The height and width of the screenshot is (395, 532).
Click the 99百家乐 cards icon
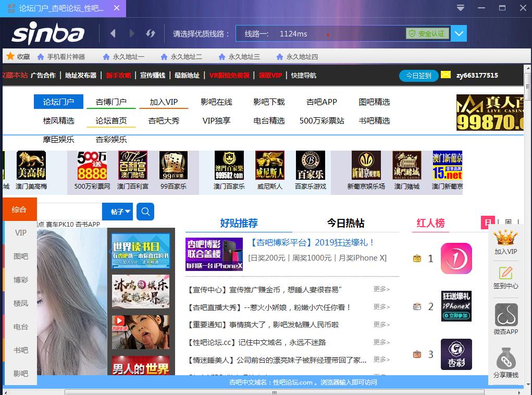pyautogui.click(x=174, y=165)
